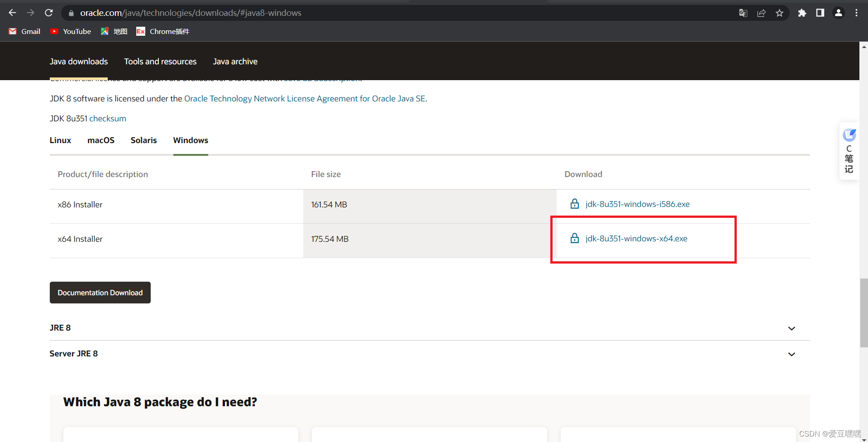The image size is (868, 442).
Task: Open the Chrome profile avatar
Action: [x=838, y=13]
